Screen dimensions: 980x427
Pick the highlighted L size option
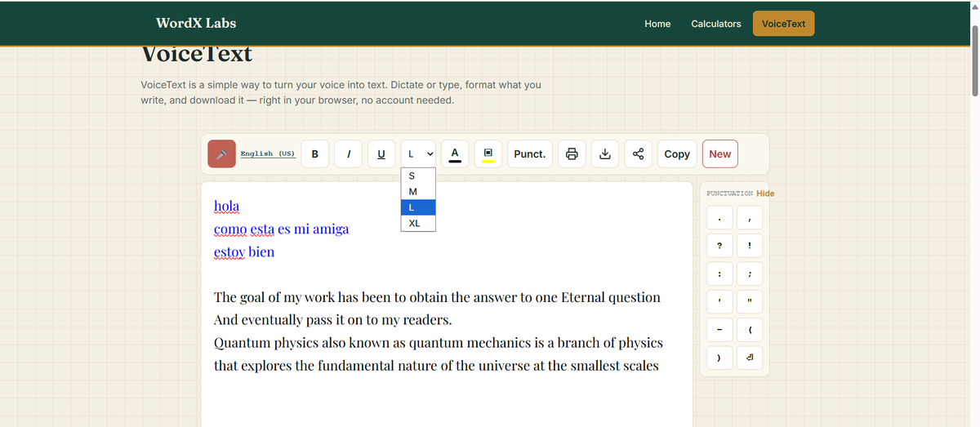coord(418,207)
